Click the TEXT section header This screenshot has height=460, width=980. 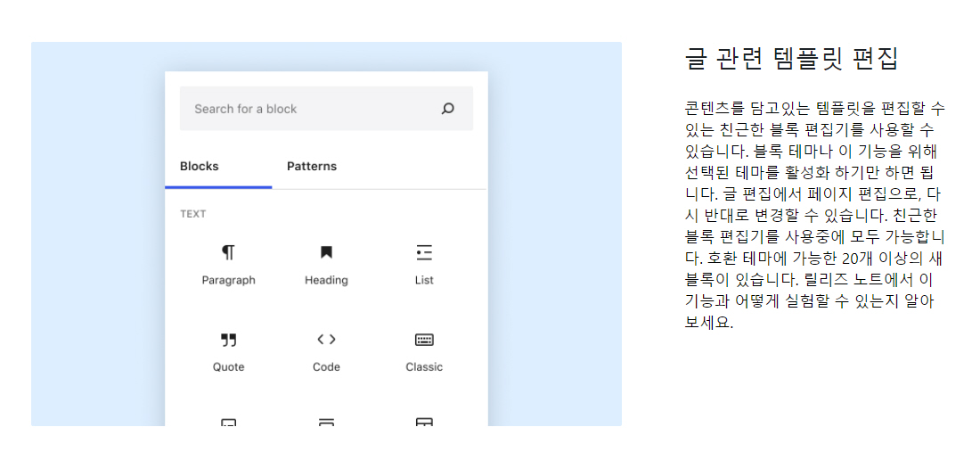193,214
